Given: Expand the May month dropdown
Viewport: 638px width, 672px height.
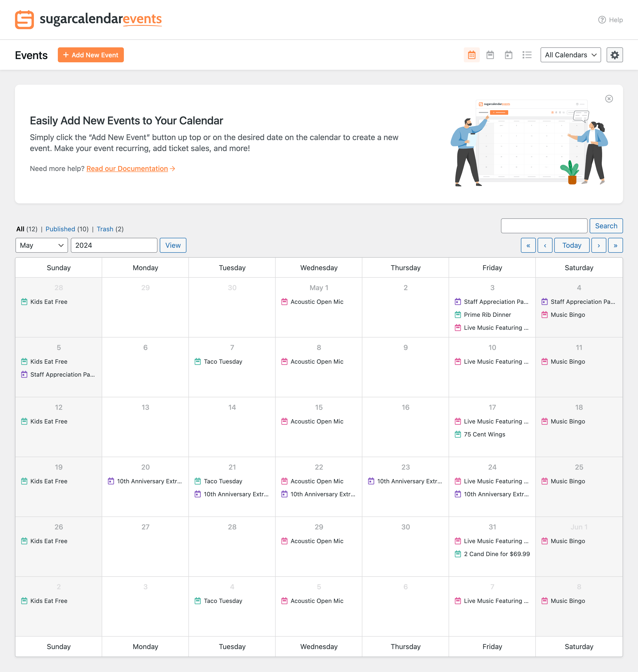Looking at the screenshot, I should pos(41,245).
